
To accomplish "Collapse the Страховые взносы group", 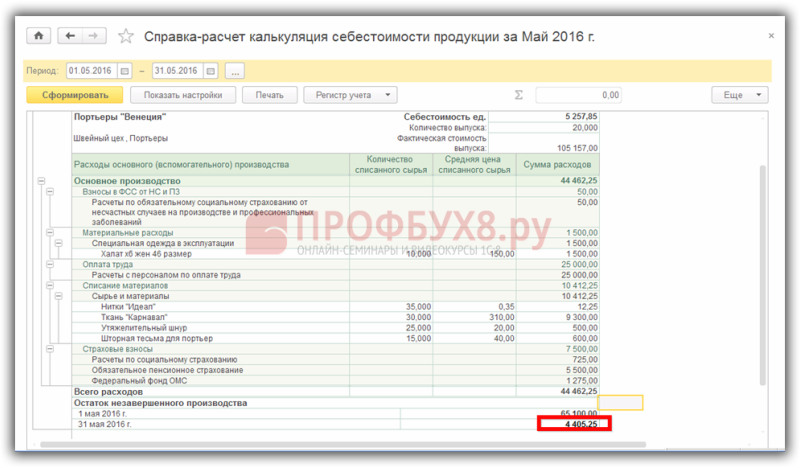I will click(x=50, y=349).
